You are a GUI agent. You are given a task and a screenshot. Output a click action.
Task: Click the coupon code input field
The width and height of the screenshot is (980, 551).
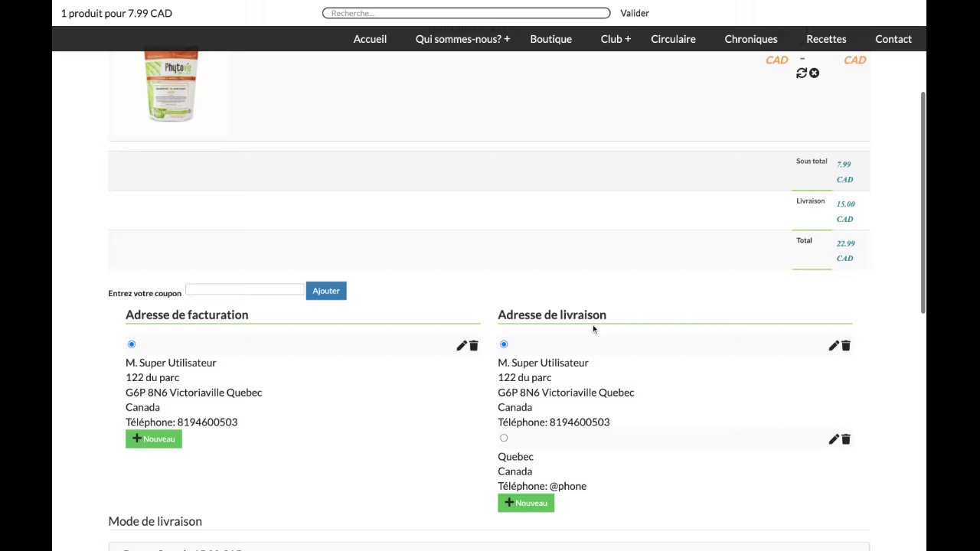click(x=245, y=289)
